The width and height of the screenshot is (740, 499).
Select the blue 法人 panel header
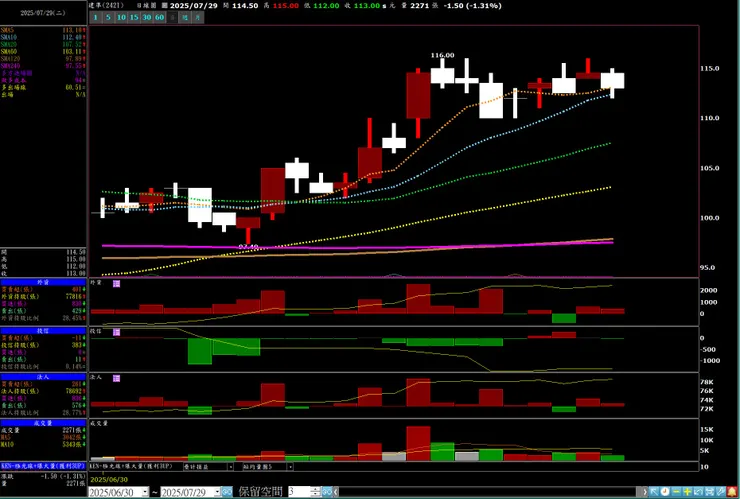click(x=43, y=377)
